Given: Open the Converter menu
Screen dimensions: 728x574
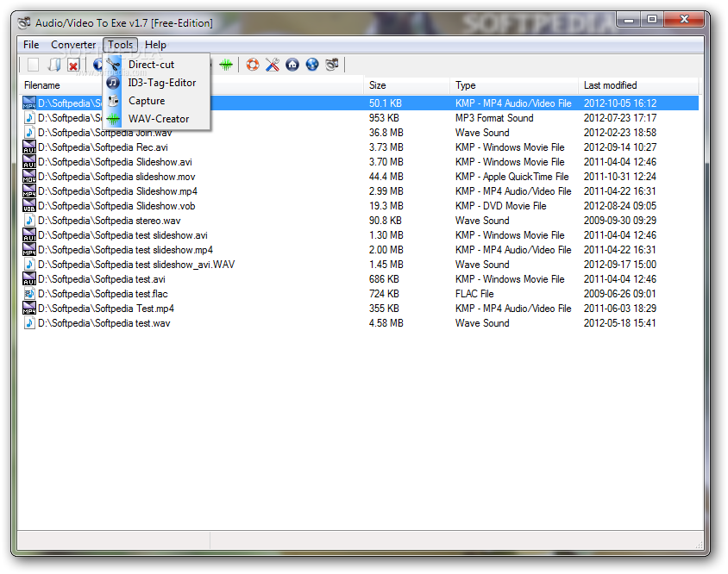Looking at the screenshot, I should 73,45.
